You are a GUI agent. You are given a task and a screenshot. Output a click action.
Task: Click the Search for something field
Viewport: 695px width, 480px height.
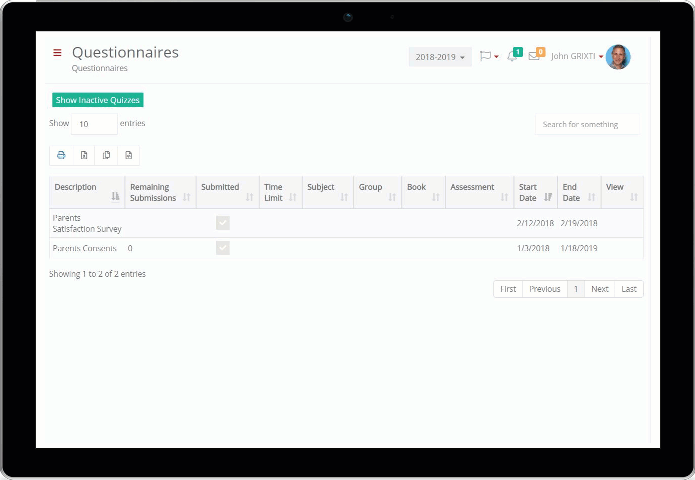tap(587, 125)
